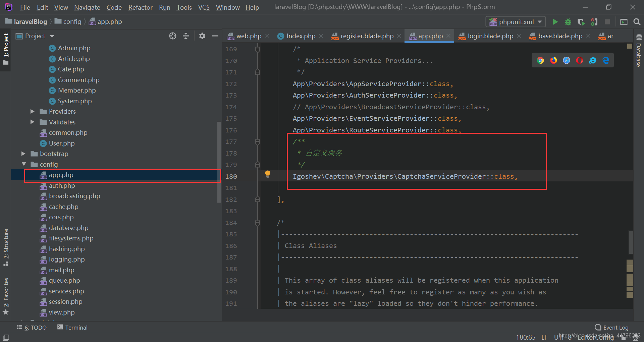Close the web.php editor tab
This screenshot has width=644, height=342.
point(267,36)
